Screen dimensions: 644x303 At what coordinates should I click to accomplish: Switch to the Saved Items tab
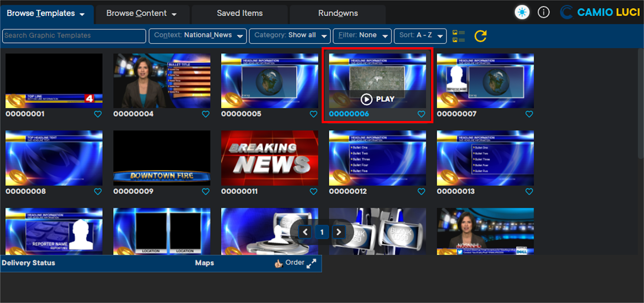(x=239, y=13)
